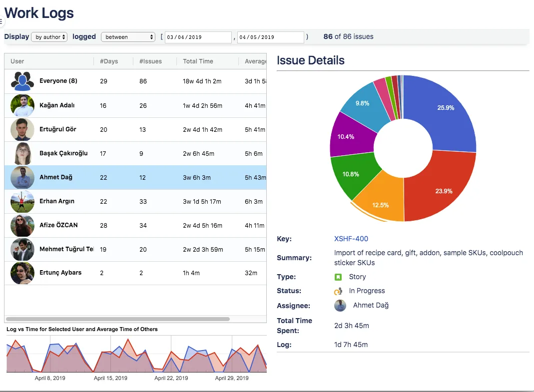Click the end date field 04/05/2019

click(x=270, y=37)
